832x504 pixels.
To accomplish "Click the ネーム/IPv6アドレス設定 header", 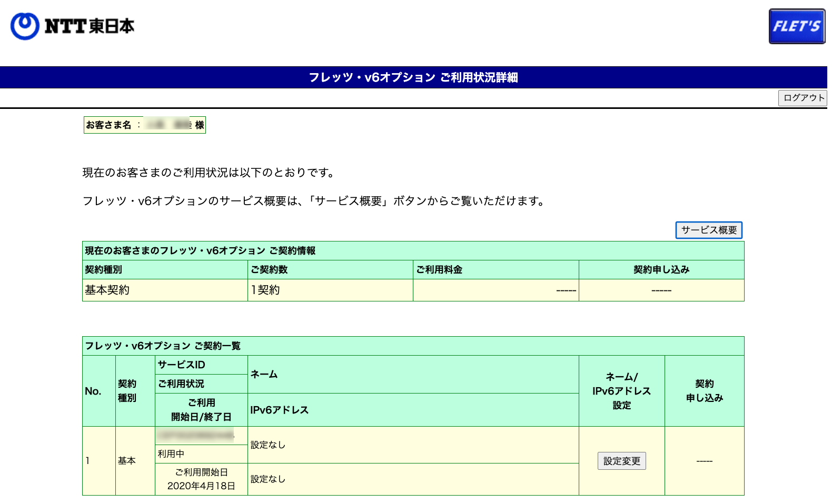I will coord(621,391).
